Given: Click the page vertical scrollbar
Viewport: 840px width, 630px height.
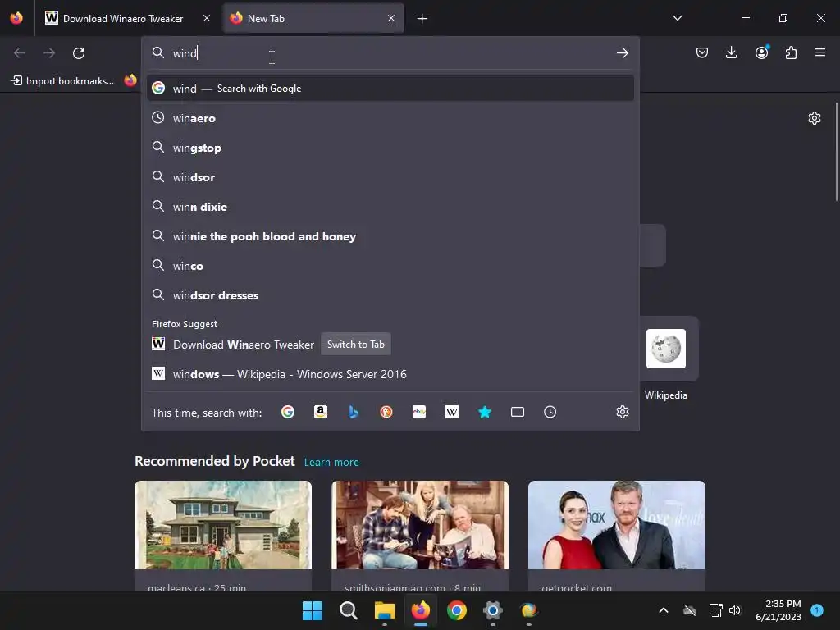Looking at the screenshot, I should (x=837, y=152).
